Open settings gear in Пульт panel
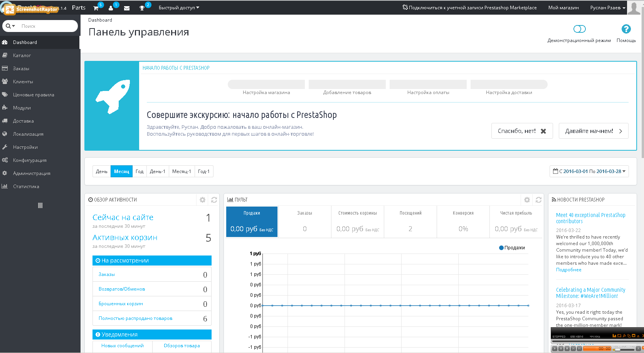 click(x=527, y=200)
